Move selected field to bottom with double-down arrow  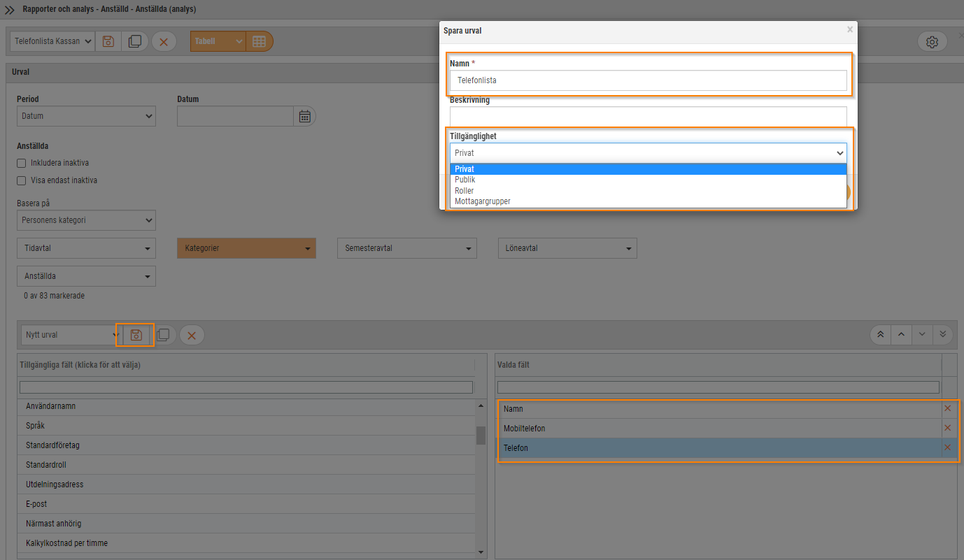943,334
